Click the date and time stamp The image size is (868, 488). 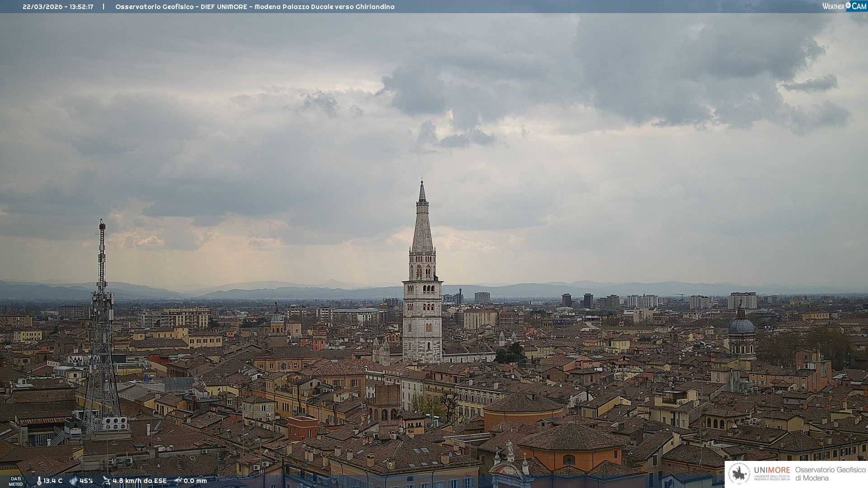click(58, 7)
